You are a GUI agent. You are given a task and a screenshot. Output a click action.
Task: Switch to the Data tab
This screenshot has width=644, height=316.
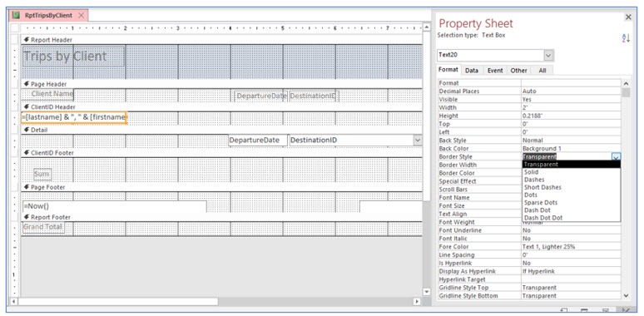(x=472, y=70)
